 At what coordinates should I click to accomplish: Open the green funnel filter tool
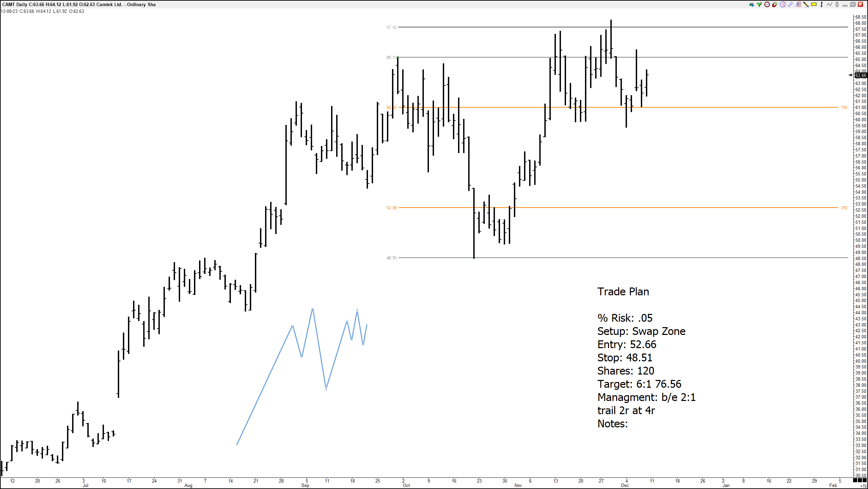(759, 4)
